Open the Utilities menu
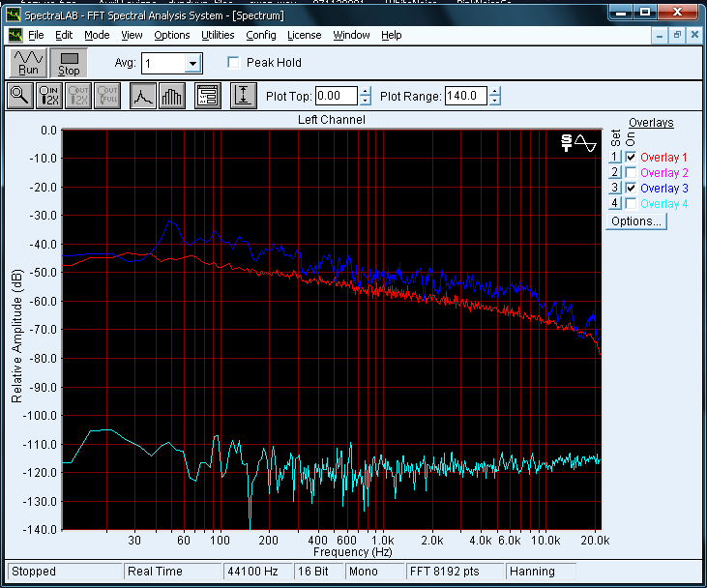 point(218,35)
